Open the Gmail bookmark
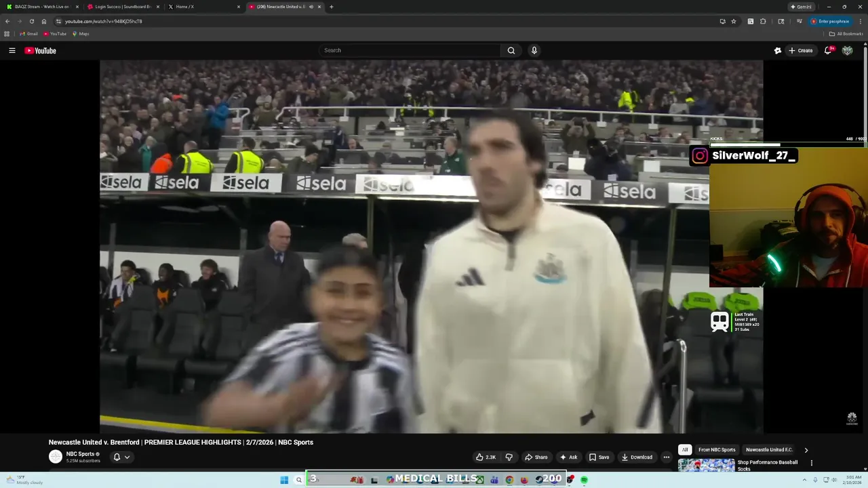This screenshot has width=868, height=488. click(x=28, y=34)
